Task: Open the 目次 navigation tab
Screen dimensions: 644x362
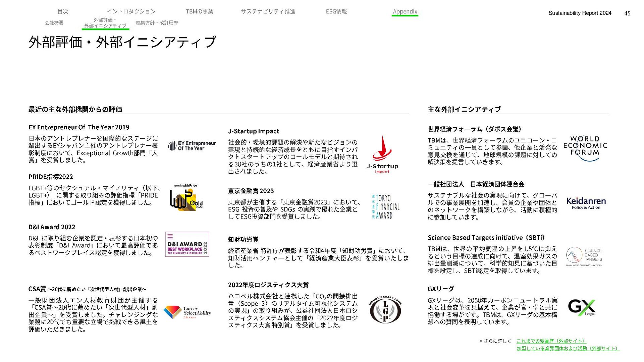Action: click(x=63, y=11)
